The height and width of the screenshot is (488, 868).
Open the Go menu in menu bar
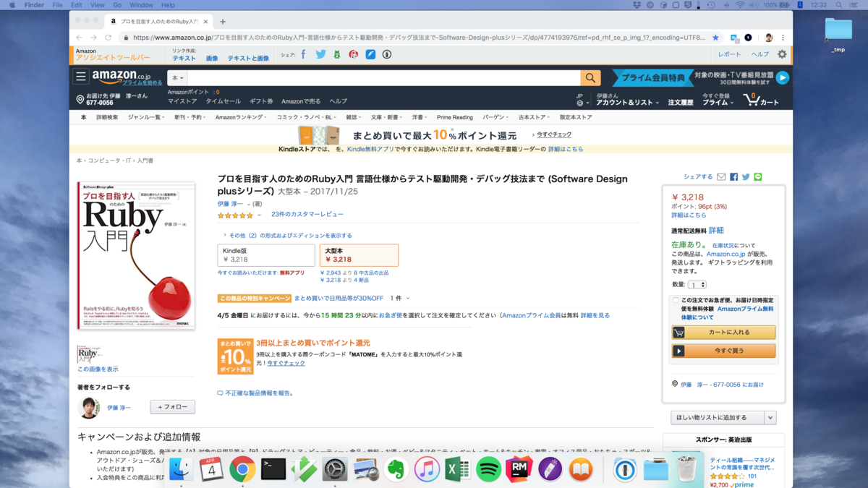click(x=117, y=5)
